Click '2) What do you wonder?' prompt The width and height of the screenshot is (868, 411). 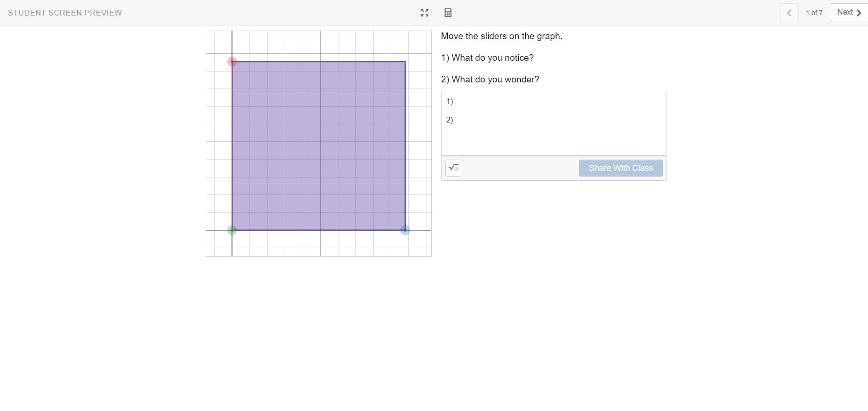[x=490, y=80]
